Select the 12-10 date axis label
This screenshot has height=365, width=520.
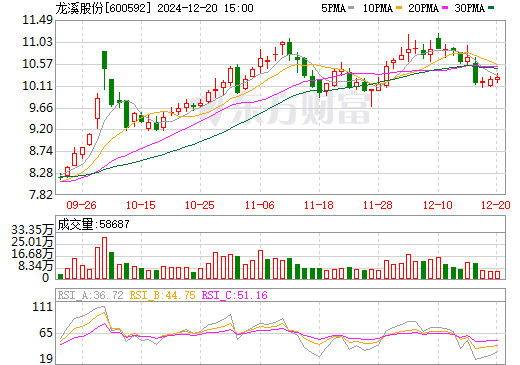coord(438,205)
